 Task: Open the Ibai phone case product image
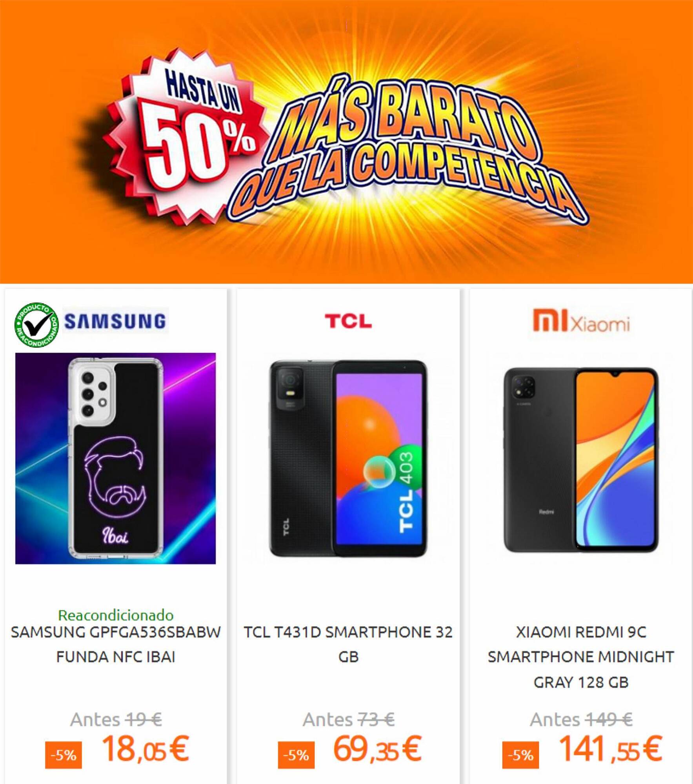click(115, 458)
